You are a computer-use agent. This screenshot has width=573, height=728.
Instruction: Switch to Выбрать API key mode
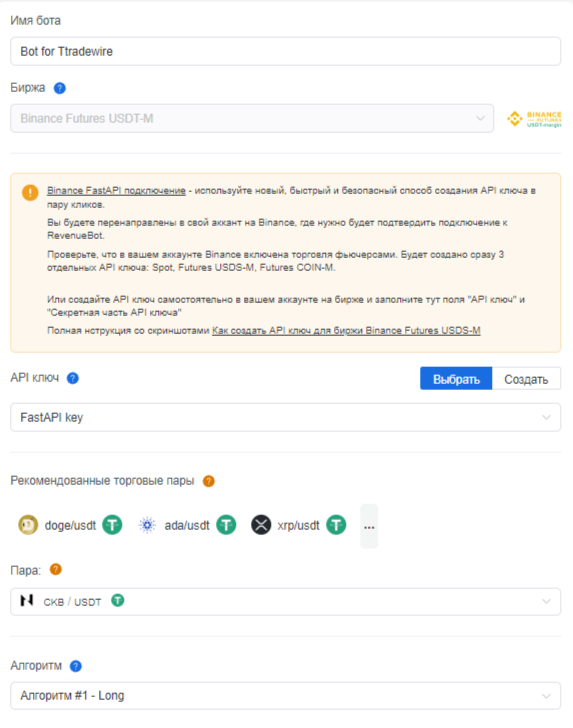click(x=456, y=379)
